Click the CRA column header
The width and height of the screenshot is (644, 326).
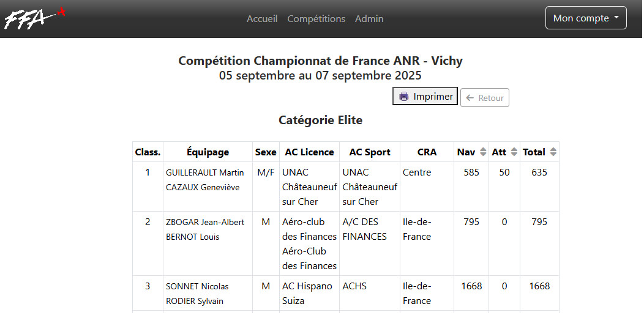[427, 152]
